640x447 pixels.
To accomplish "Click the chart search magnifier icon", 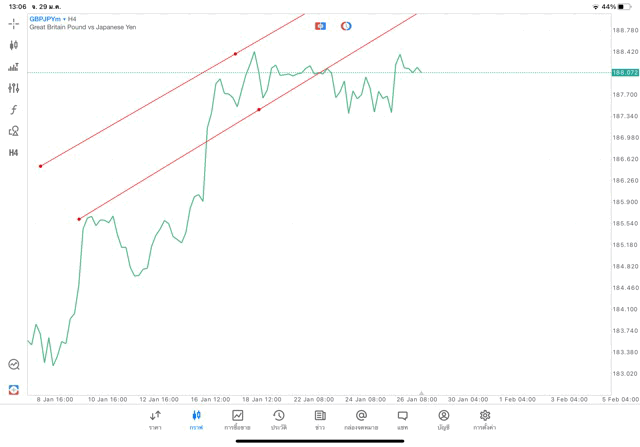I will click(14, 365).
